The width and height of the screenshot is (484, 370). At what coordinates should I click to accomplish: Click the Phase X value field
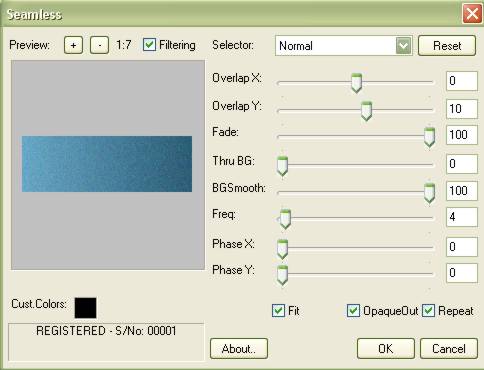[x=462, y=247]
